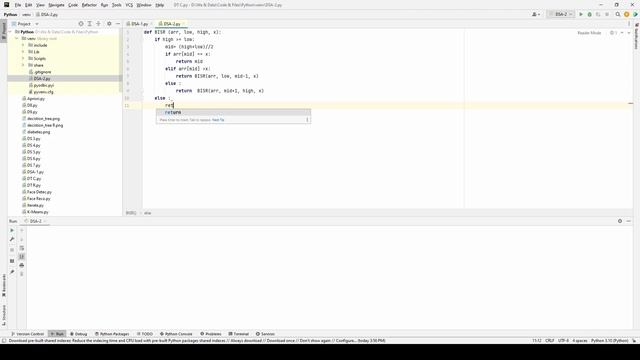Click the inspections widget beside Reader Mode

coord(613,33)
